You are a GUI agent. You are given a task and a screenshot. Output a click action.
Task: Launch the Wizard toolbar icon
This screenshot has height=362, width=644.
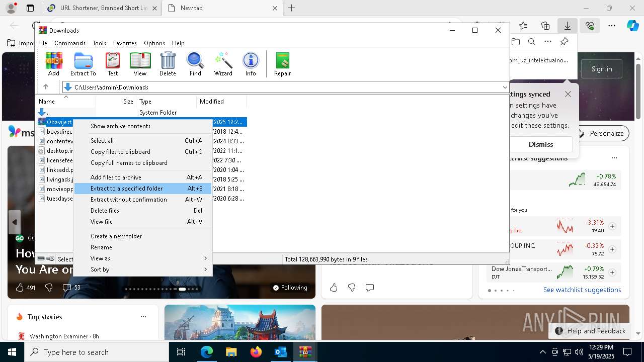(x=223, y=64)
